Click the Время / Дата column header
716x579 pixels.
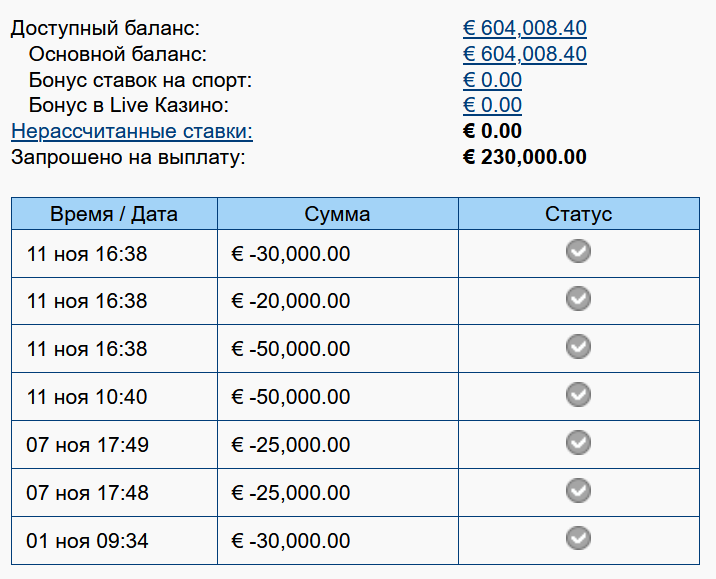[x=114, y=214]
